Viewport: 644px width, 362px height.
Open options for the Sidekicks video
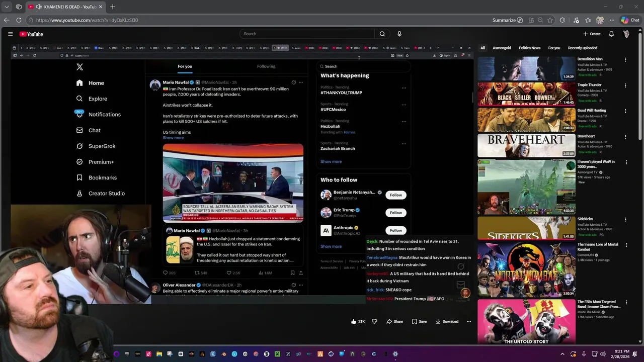[625, 220]
